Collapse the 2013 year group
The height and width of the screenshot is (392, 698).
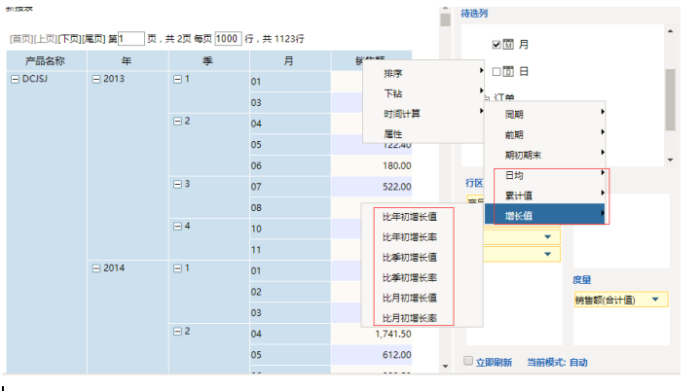(x=96, y=79)
